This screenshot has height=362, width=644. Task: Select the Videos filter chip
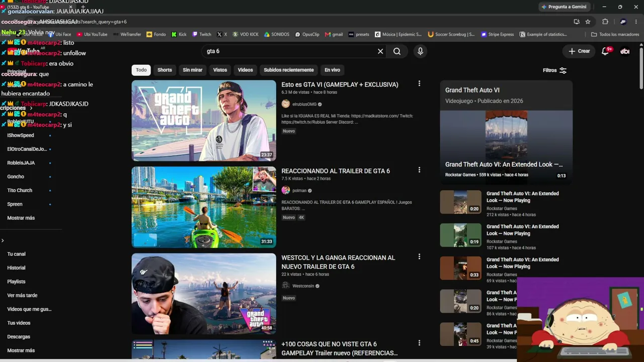pyautogui.click(x=246, y=70)
